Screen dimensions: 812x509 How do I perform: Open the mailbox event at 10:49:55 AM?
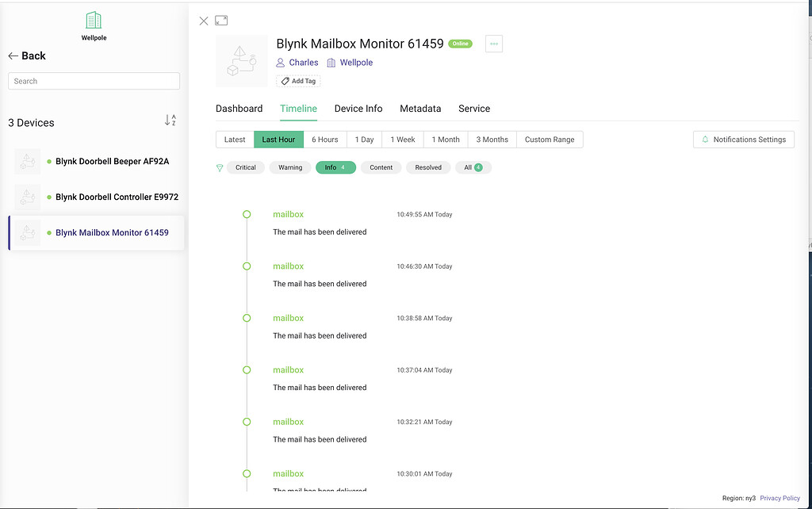(289, 214)
